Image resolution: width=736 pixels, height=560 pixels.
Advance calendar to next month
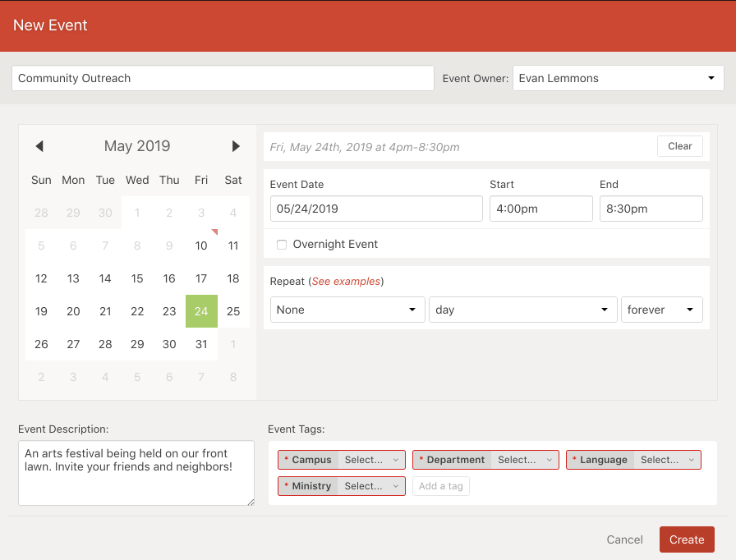236,146
